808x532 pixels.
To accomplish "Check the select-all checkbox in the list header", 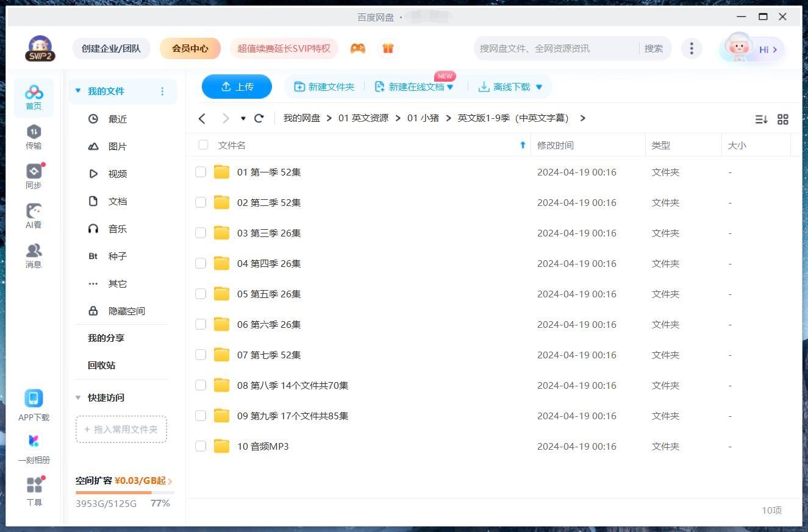I will click(x=203, y=145).
